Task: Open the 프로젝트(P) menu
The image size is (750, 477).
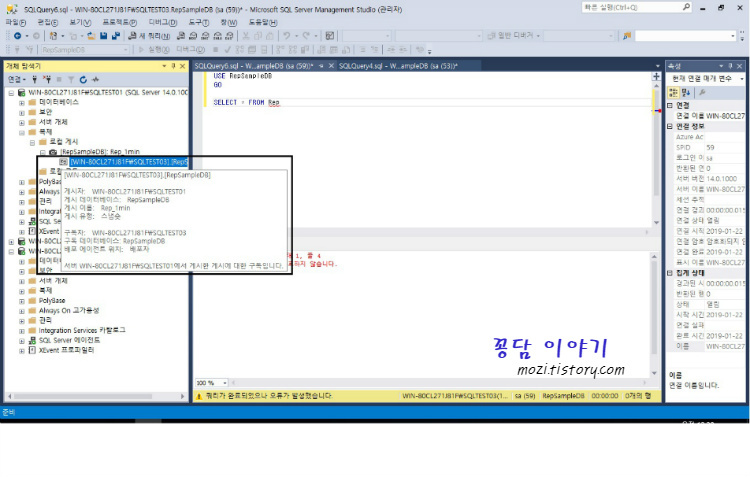Action: tap(120, 22)
